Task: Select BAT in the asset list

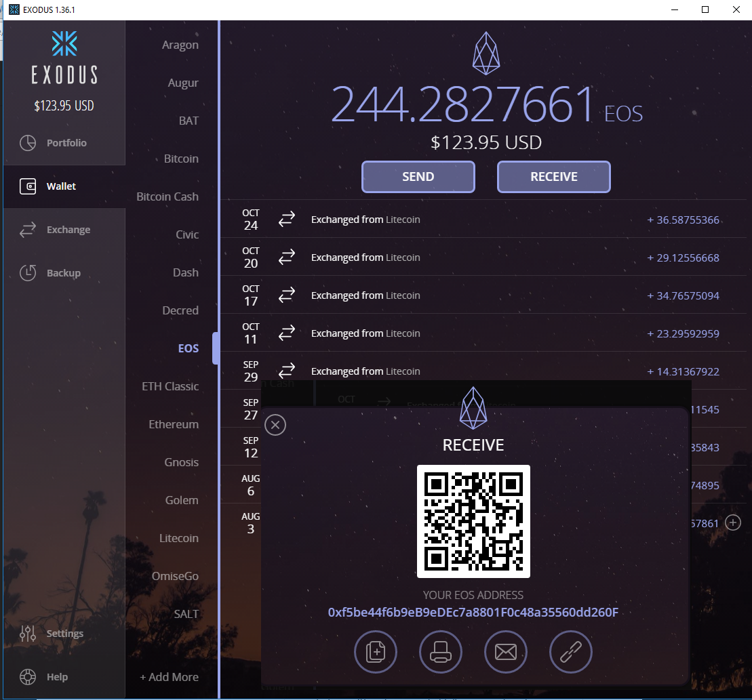Action: point(189,121)
